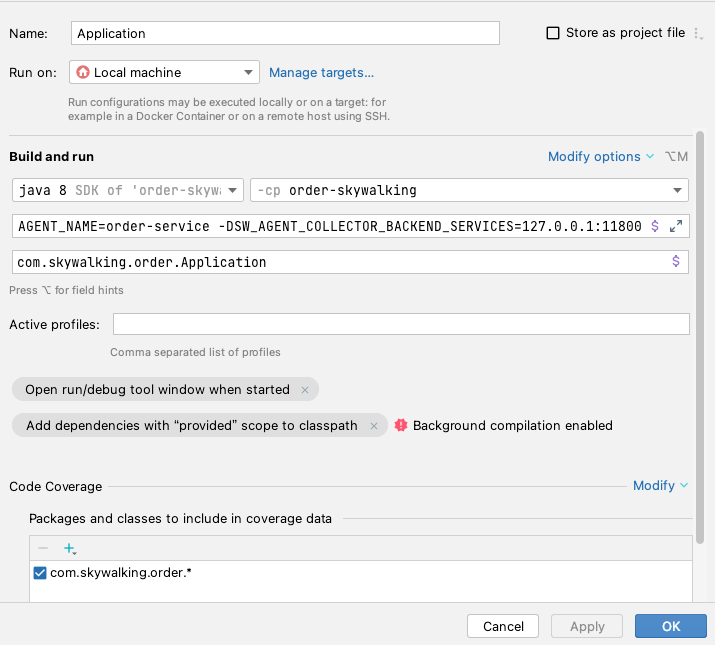This screenshot has height=645, width=715.
Task: Click the Local machine home icon
Action: [x=83, y=72]
